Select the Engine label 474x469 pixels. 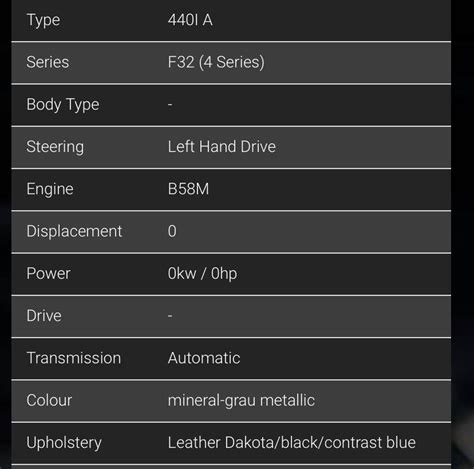[x=50, y=190]
